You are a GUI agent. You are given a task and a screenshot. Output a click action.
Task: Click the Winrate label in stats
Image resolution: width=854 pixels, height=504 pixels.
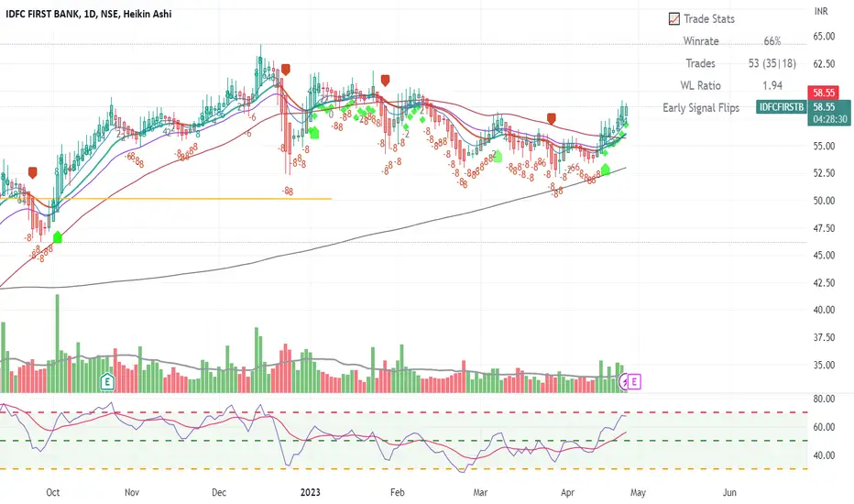[x=701, y=41]
